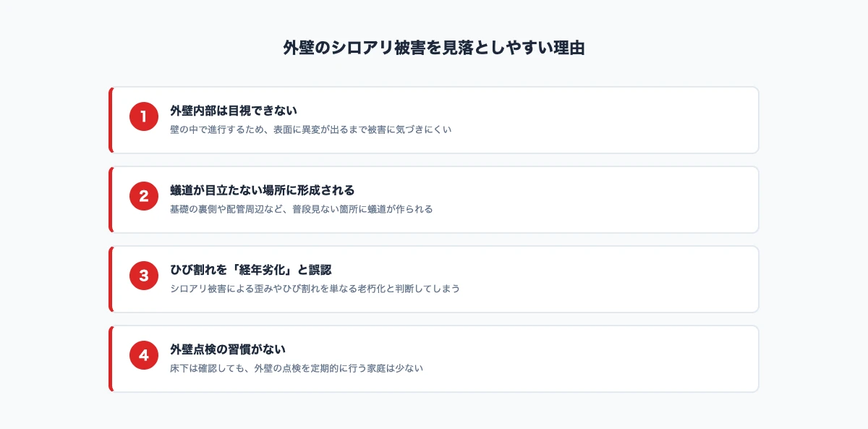Click the red number 3 circle
Viewport: 868px width, 429px height.
point(144,276)
